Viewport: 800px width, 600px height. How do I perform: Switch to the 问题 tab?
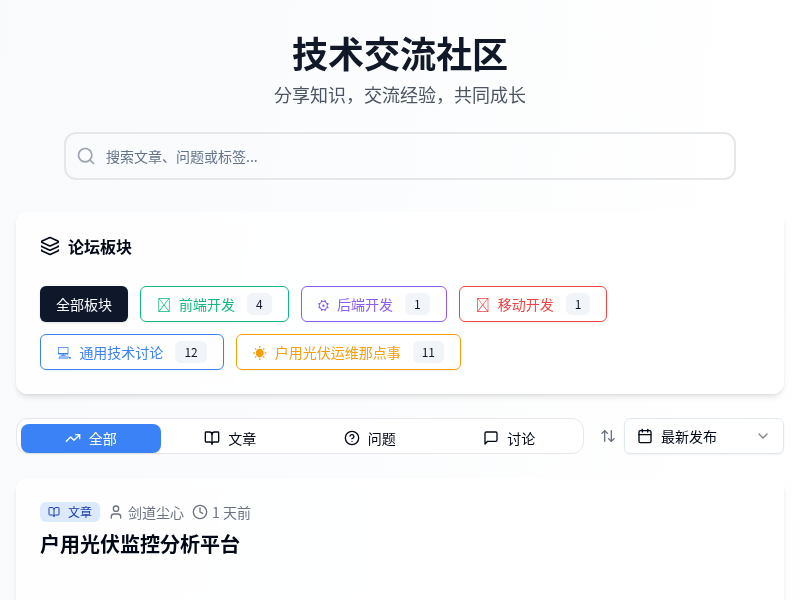[370, 438]
